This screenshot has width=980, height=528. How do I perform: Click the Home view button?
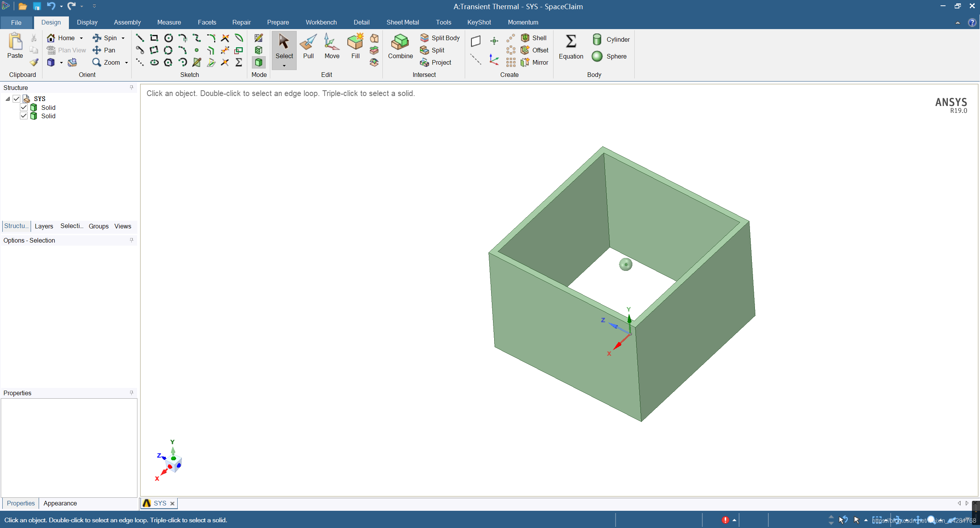[x=61, y=38]
